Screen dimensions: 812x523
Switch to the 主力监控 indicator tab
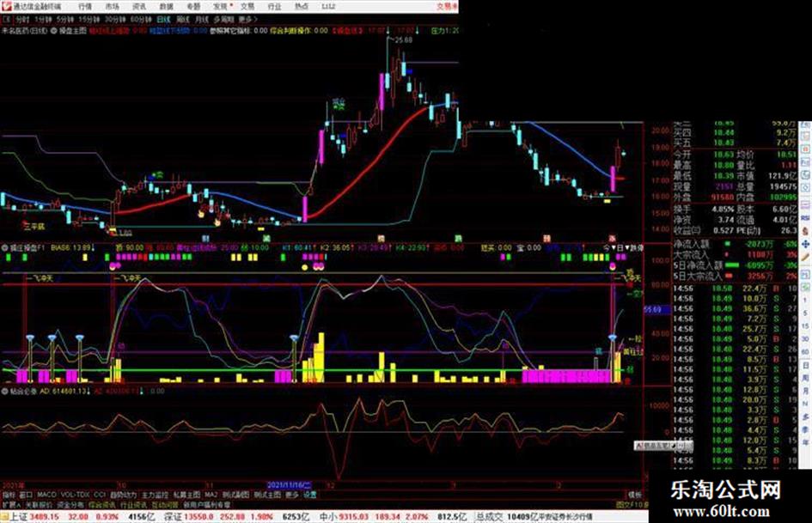coord(156,495)
